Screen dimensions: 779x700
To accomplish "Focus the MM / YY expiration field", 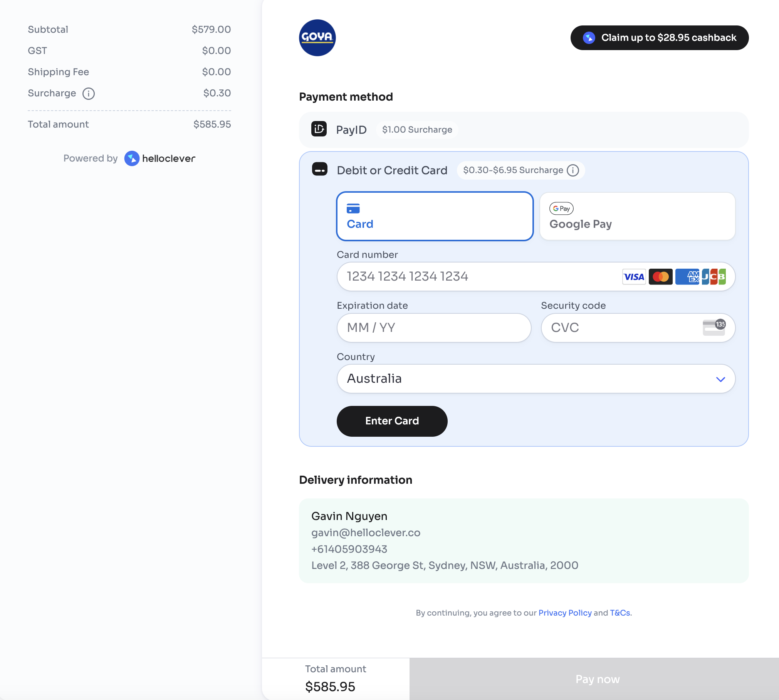I will point(434,328).
